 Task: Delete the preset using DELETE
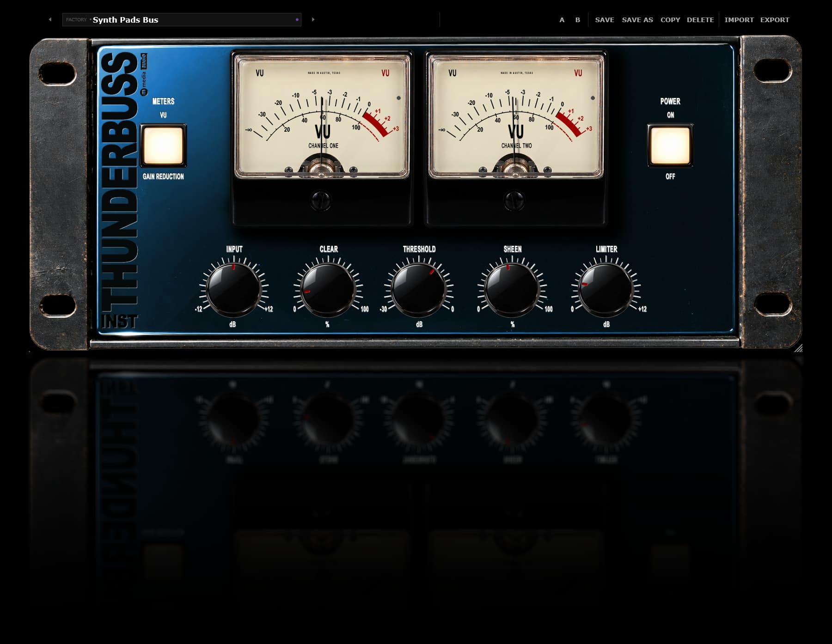tap(700, 20)
